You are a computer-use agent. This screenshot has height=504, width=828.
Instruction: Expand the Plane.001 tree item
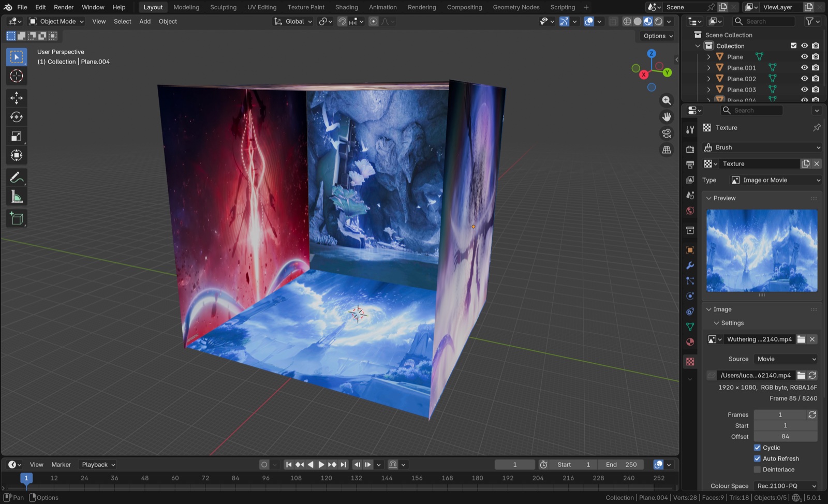click(x=708, y=68)
